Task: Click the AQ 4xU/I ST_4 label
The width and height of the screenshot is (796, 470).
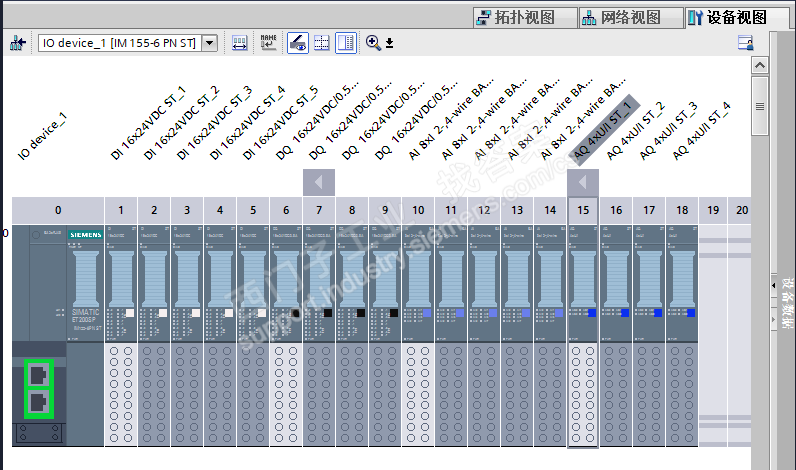Action: tap(702, 130)
